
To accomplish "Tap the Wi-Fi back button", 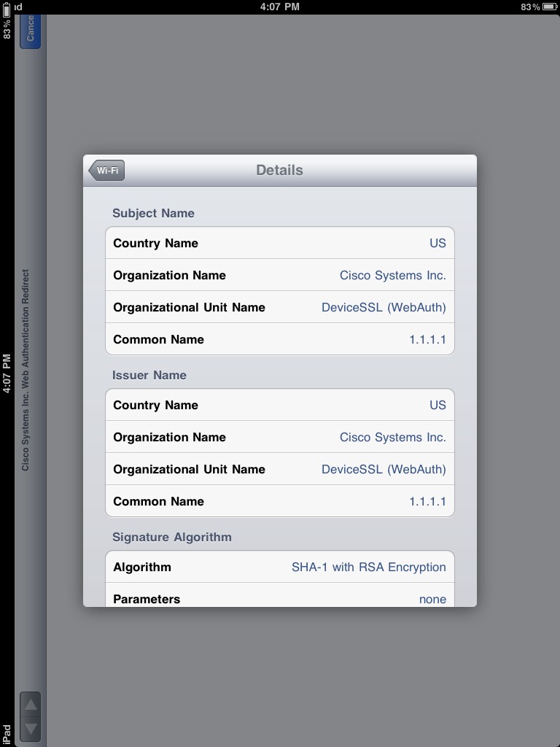I will [106, 170].
